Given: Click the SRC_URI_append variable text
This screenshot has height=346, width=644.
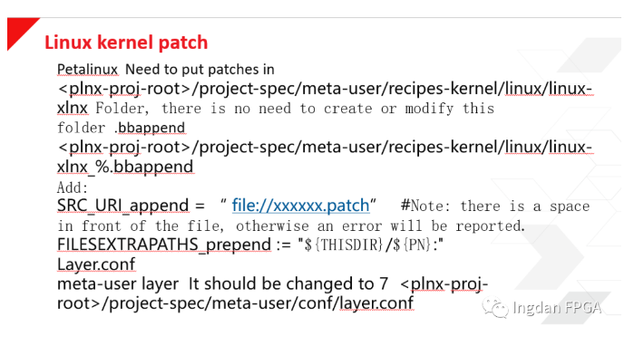Looking at the screenshot, I should pos(122,206).
